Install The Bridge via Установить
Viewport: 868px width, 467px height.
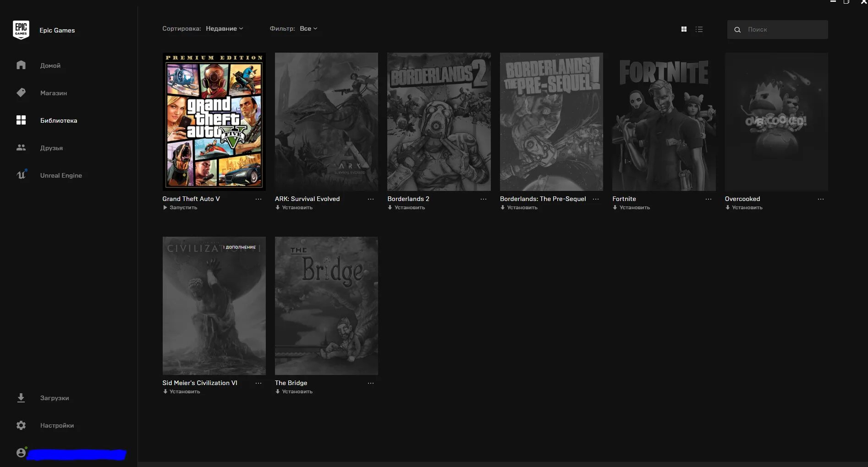(294, 391)
